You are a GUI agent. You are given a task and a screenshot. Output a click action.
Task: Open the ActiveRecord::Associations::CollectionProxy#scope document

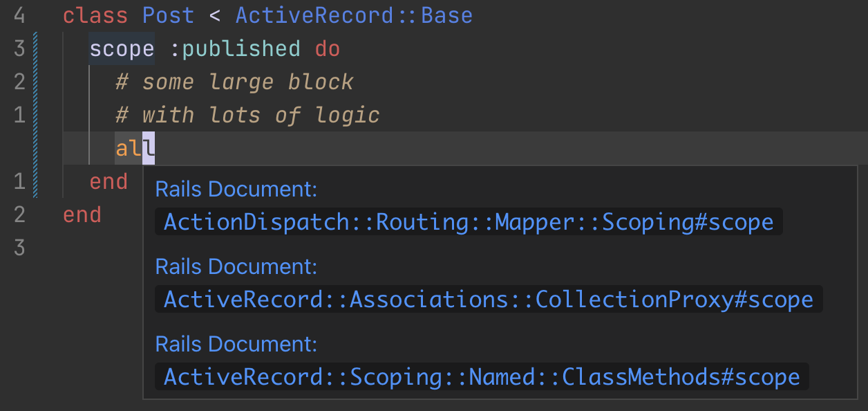tap(489, 299)
